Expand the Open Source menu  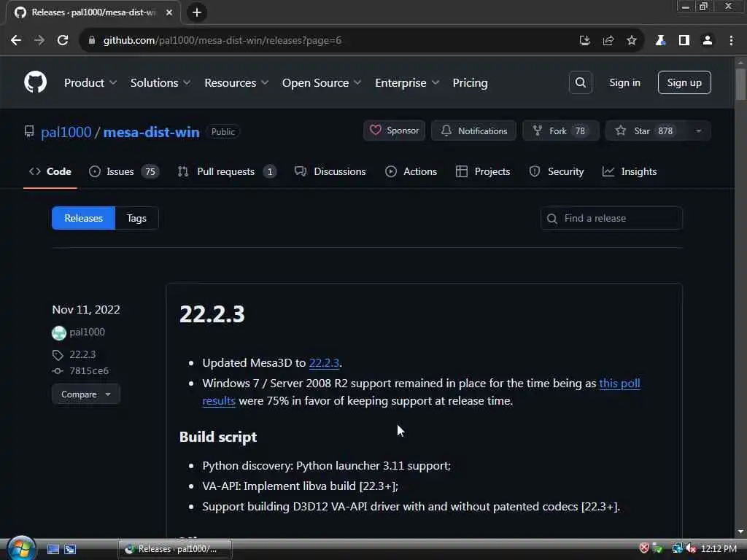[322, 83]
